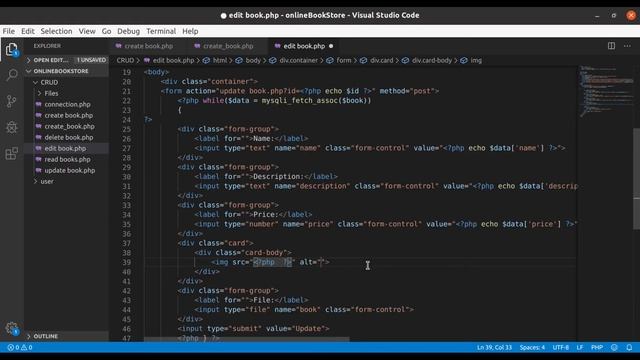This screenshot has height=360, width=640.
Task: Click the vertical editor scrollbar
Action: pyautogui.click(x=636, y=179)
